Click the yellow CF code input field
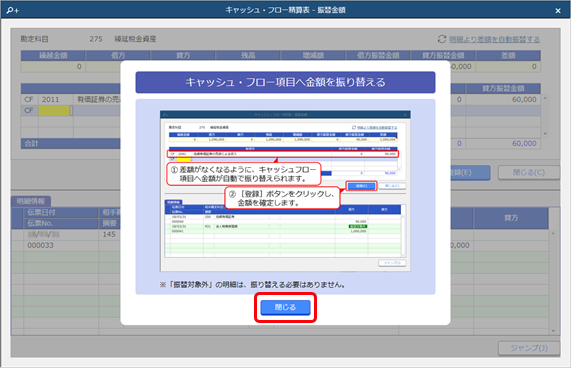Viewport: 571px width, 368px height. point(54,110)
